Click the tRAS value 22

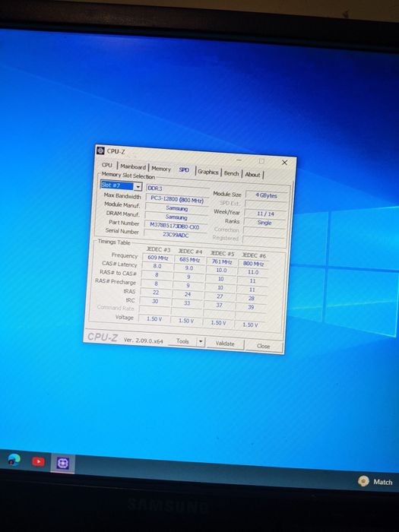(156, 293)
